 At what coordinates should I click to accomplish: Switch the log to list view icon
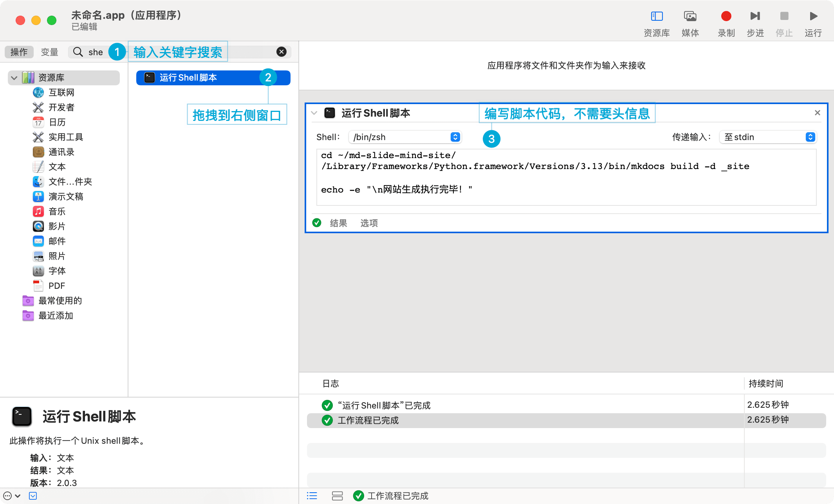point(312,496)
